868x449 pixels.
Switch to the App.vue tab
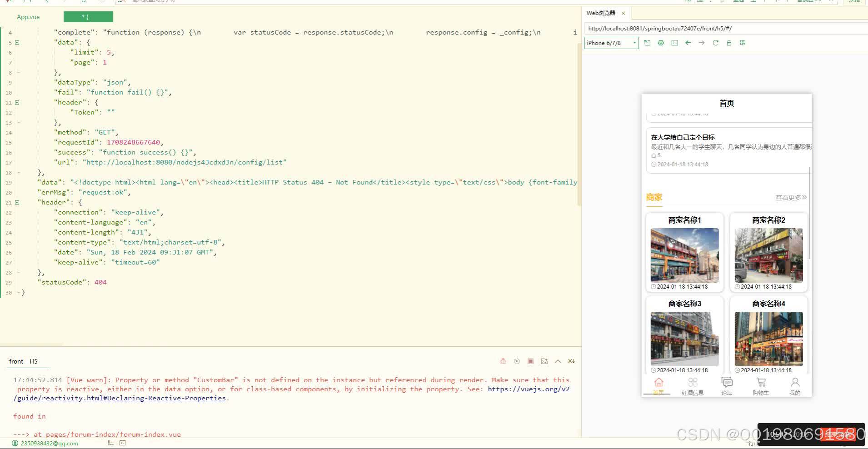click(x=28, y=16)
